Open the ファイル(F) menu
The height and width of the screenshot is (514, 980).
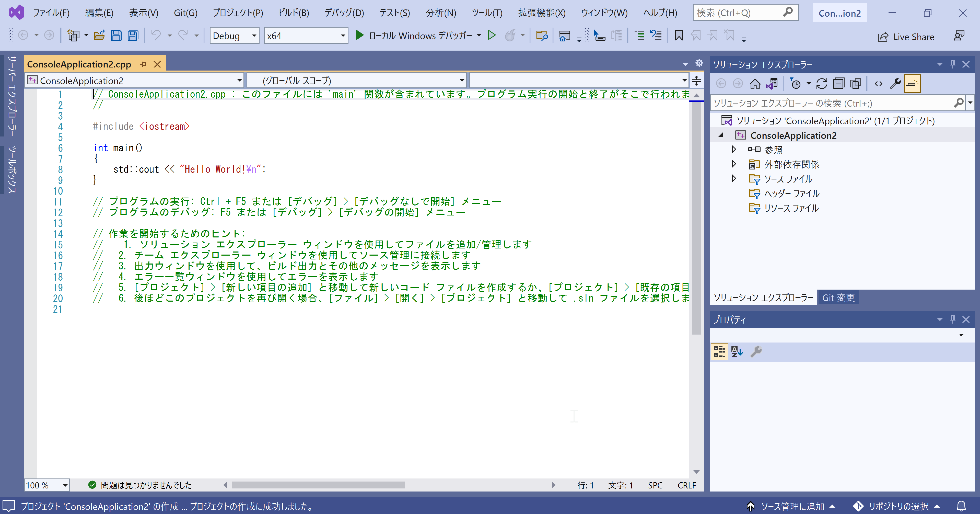coord(51,13)
